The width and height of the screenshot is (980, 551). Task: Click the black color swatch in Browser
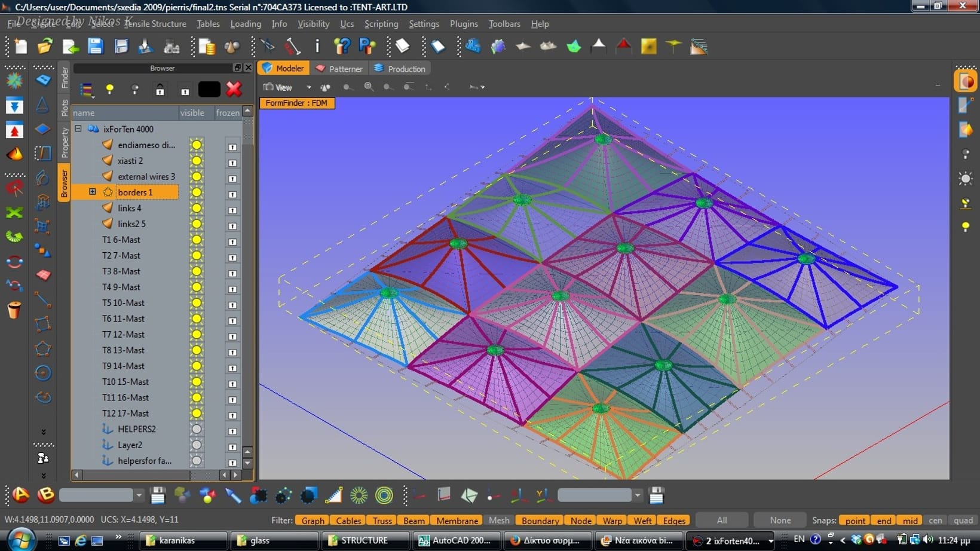209,89
